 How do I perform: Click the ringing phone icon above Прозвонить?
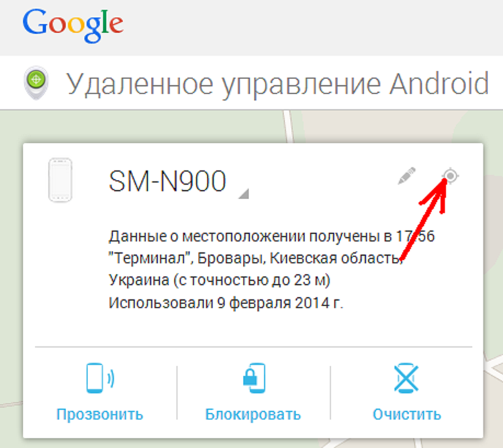[x=100, y=378]
